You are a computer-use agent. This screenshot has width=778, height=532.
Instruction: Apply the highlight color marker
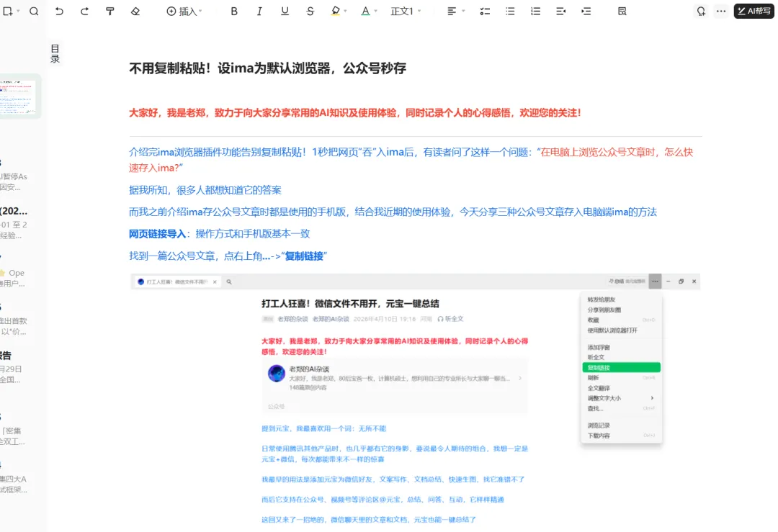click(x=336, y=11)
